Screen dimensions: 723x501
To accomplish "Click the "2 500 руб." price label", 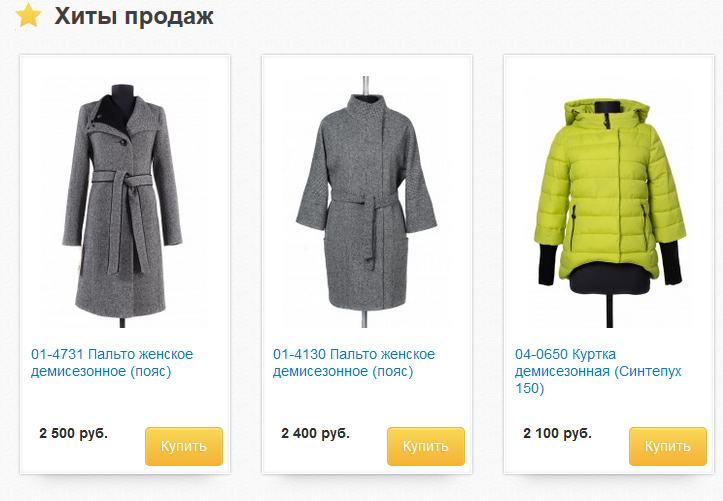I will tap(73, 433).
